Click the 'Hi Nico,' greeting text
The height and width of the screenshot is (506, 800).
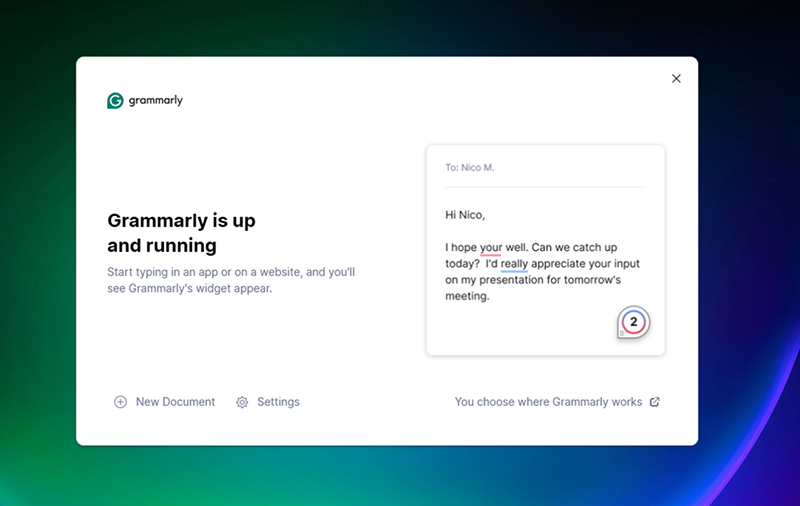465,215
